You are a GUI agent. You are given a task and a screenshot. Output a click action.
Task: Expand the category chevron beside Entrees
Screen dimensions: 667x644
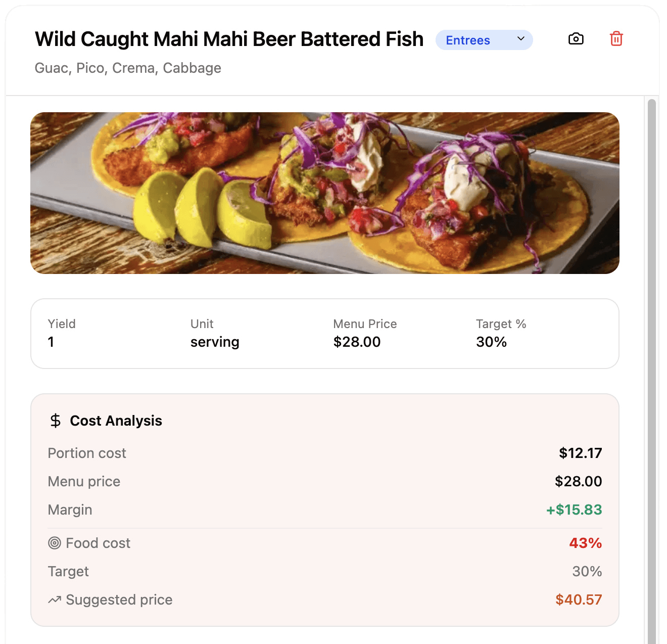coord(520,39)
